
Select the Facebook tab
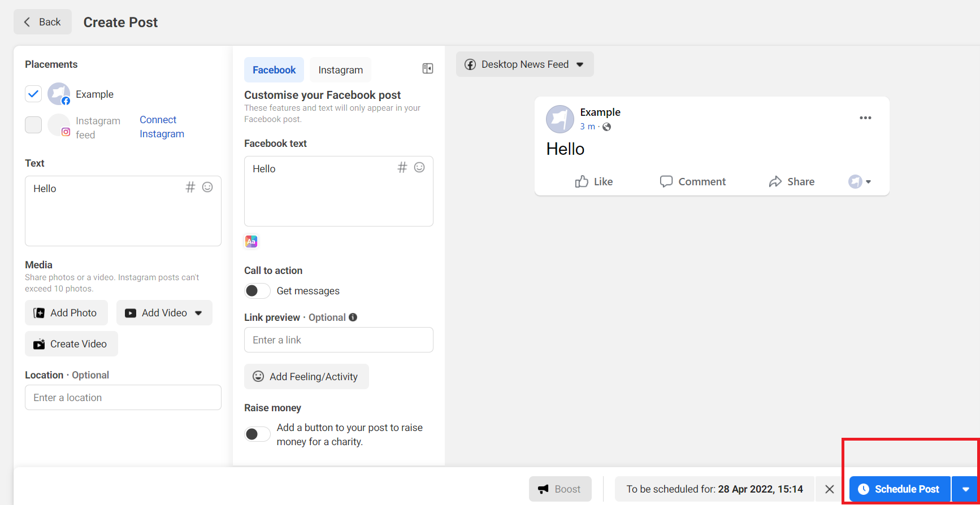point(274,70)
